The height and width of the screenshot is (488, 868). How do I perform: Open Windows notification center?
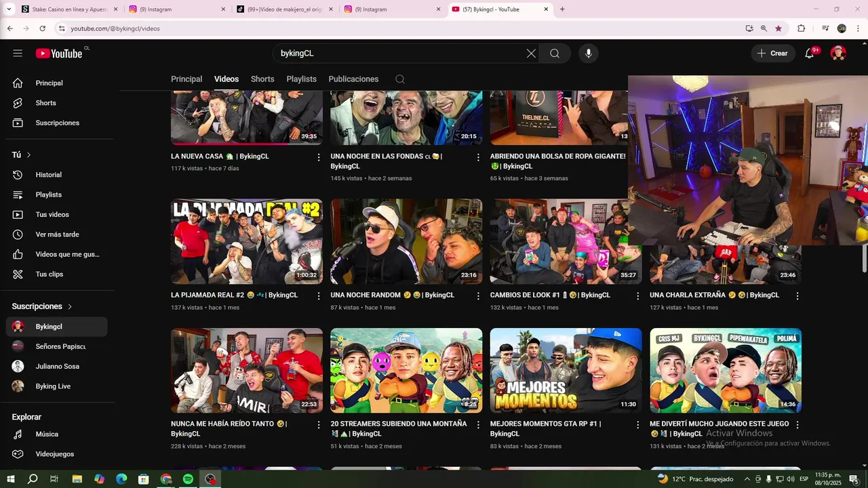pos(854,479)
